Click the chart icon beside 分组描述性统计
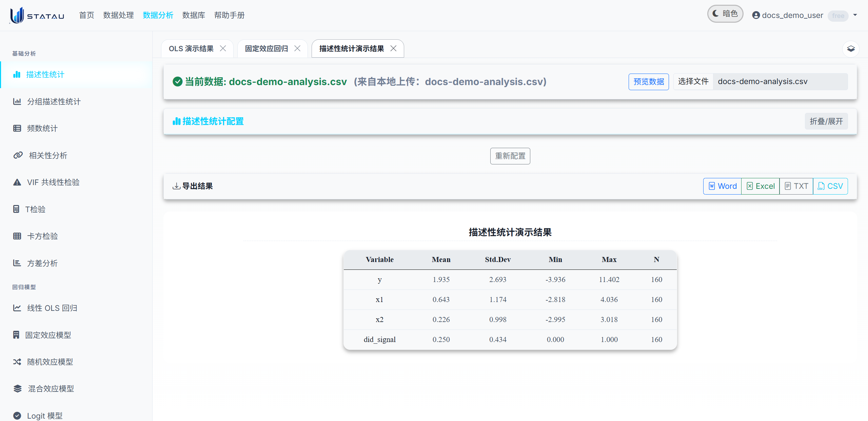The image size is (868, 421). 17,101
